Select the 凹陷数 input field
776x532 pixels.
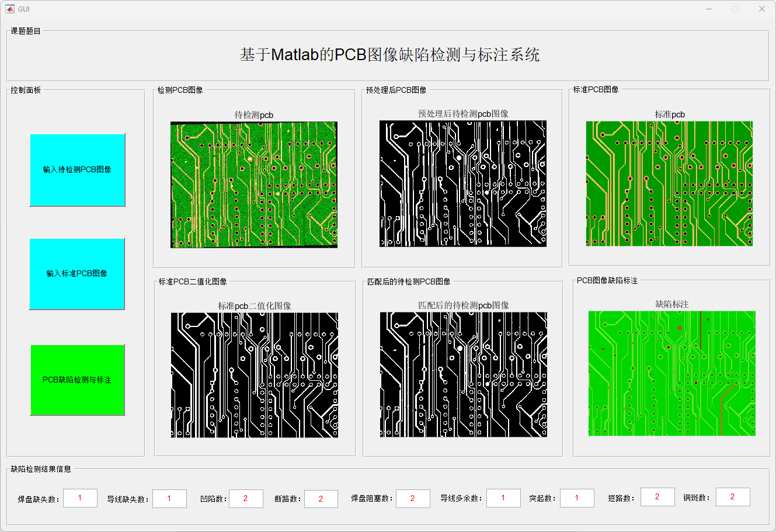tap(246, 498)
